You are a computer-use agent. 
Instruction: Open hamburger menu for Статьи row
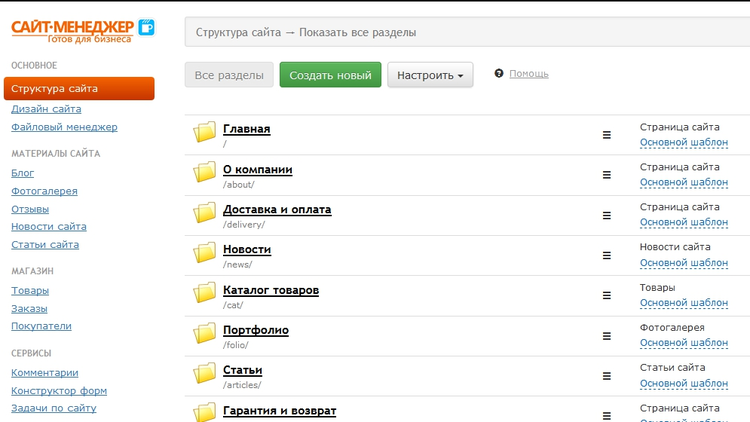click(607, 376)
